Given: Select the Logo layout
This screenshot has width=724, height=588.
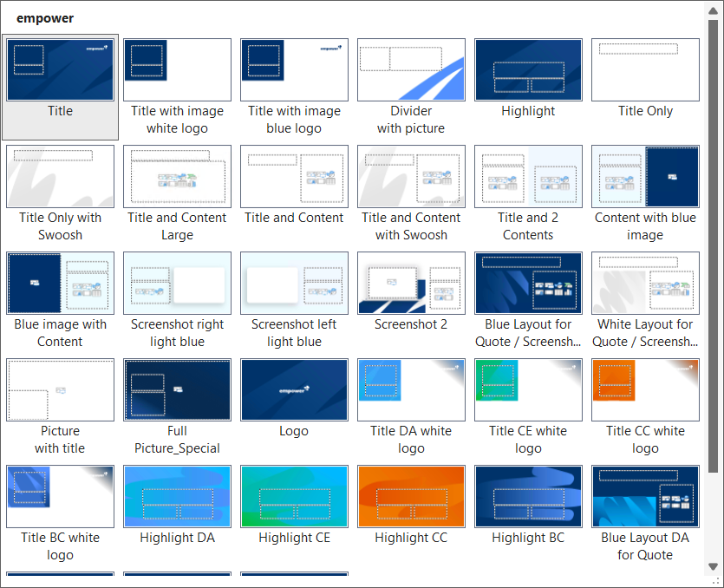Looking at the screenshot, I should coord(294,390).
